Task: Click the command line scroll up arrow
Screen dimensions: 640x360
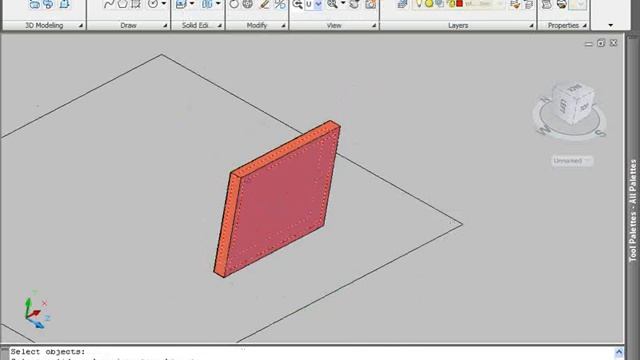Action: point(619,352)
